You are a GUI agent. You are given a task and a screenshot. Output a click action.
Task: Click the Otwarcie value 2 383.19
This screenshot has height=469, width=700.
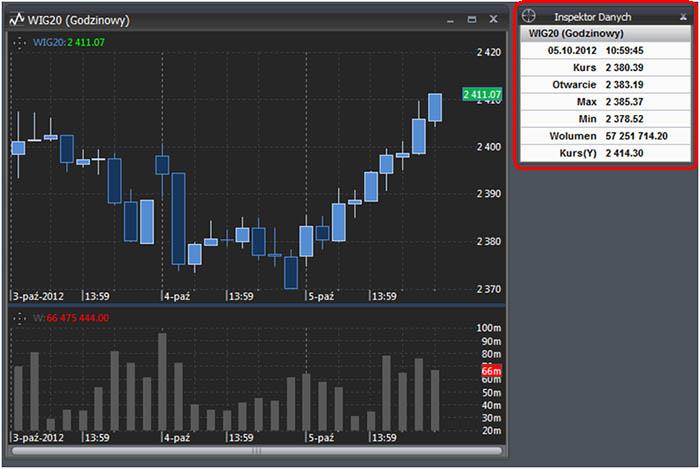tap(624, 85)
